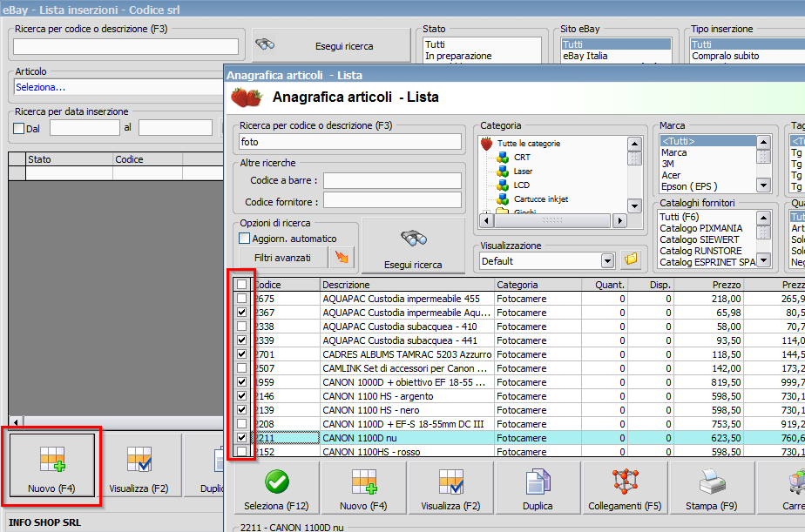Select Tutte le categorie strawberry tree item
Screen dimensions: 805x532
click(528, 144)
